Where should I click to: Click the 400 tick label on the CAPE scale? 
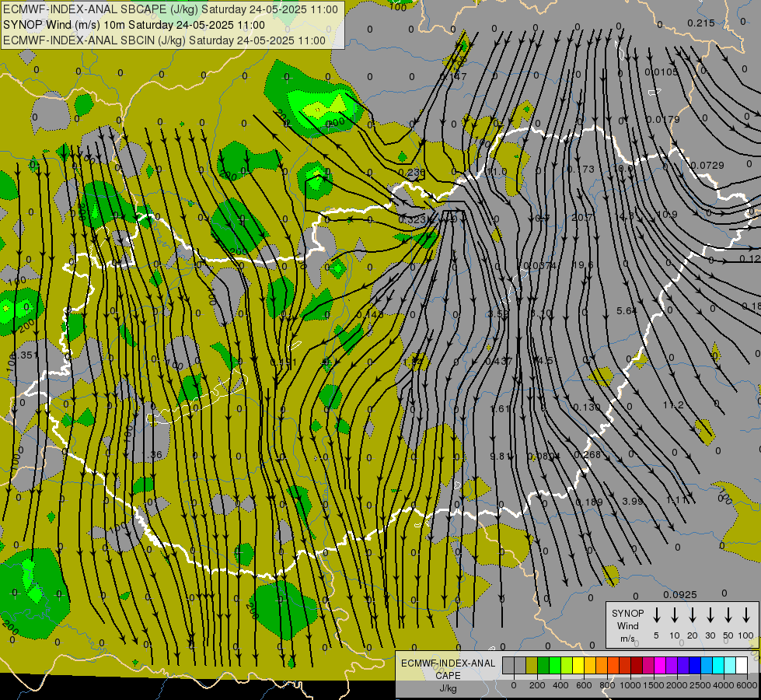[560, 685]
